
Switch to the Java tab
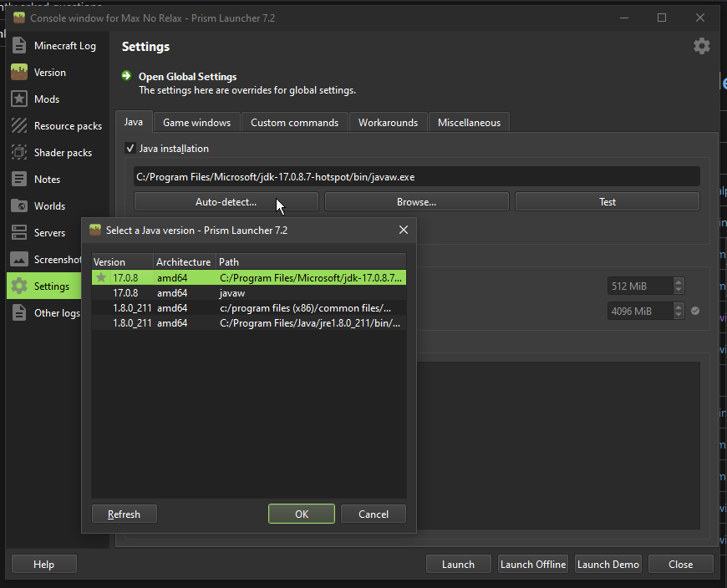[x=134, y=122]
